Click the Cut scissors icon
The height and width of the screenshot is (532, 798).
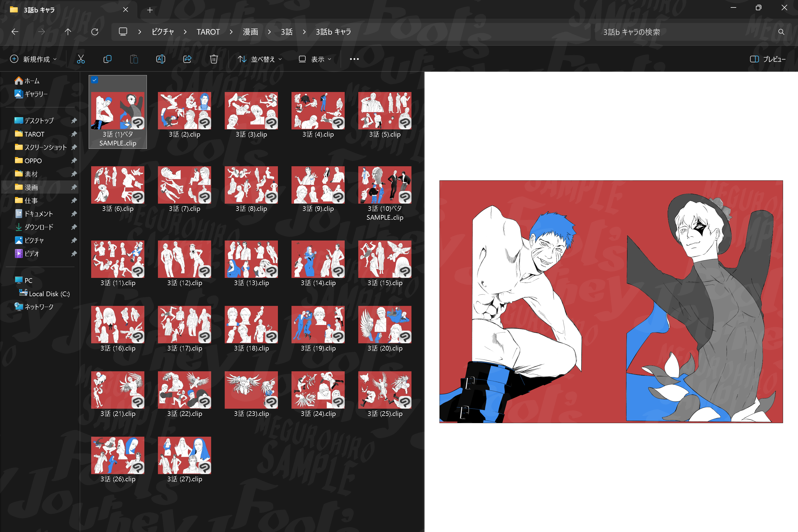pos(81,59)
